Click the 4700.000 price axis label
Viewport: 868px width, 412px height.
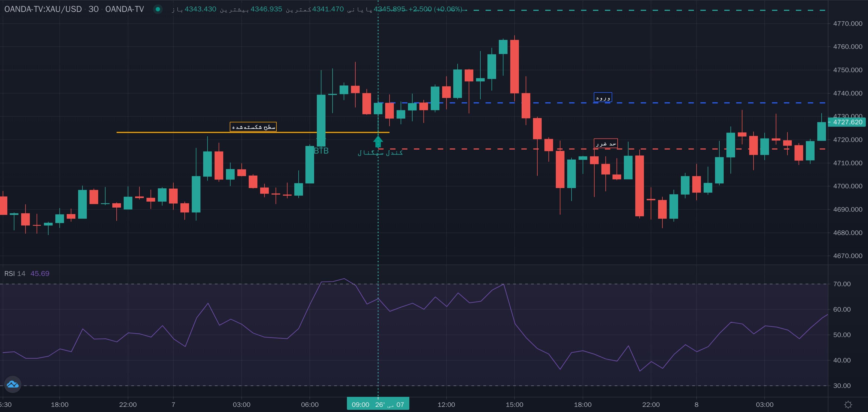pos(847,186)
